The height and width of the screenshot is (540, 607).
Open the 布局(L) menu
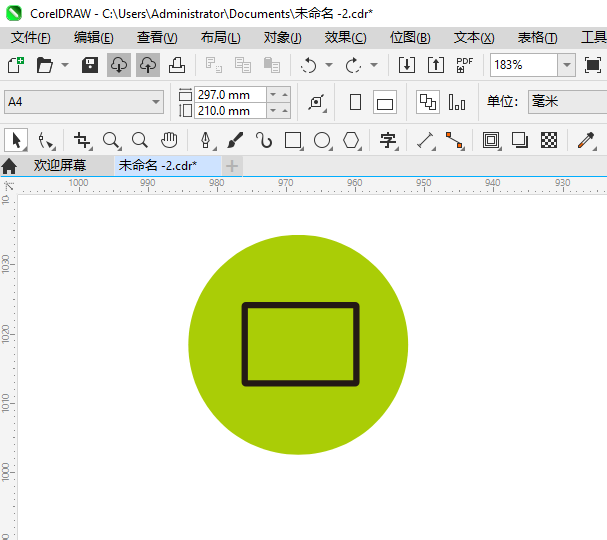[x=221, y=38]
